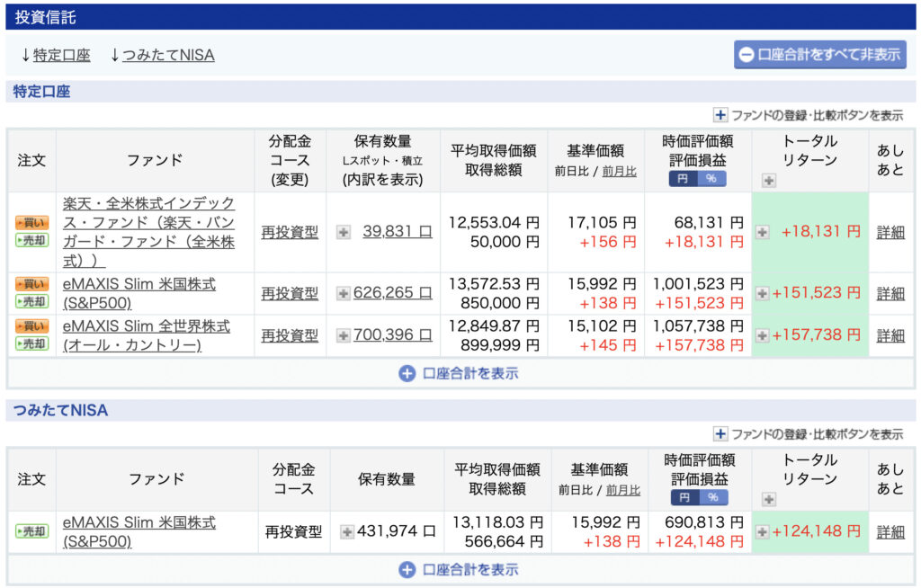Expand total return plus for +18,131 円
The height and width of the screenshot is (588, 921).
click(763, 233)
